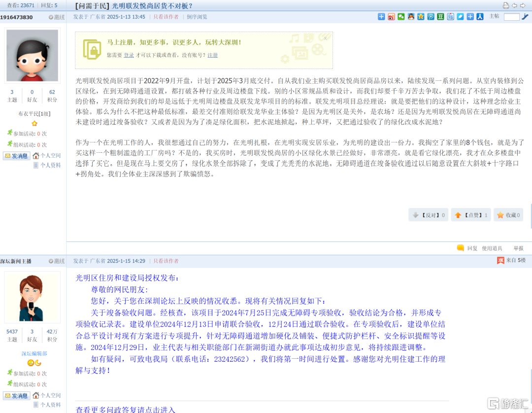Go to previous thread with left arrow
This screenshot has width=532, height=413.
point(514,5)
